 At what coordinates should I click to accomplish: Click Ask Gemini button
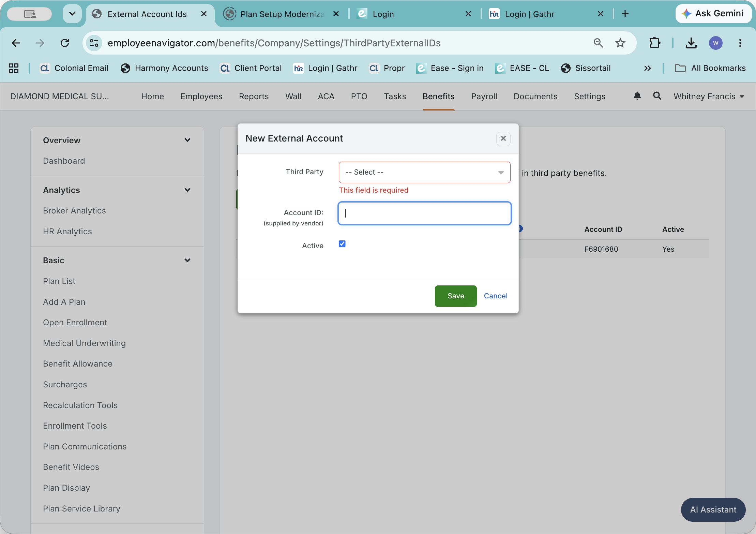tap(713, 14)
